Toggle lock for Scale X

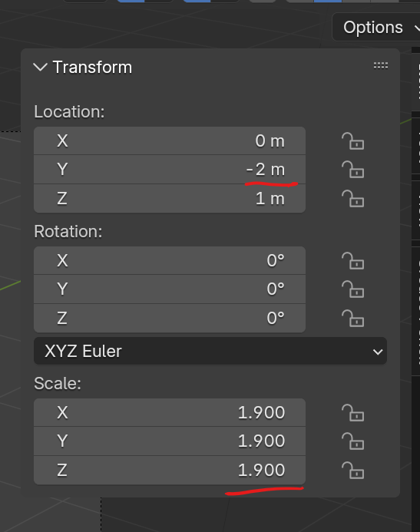352,413
